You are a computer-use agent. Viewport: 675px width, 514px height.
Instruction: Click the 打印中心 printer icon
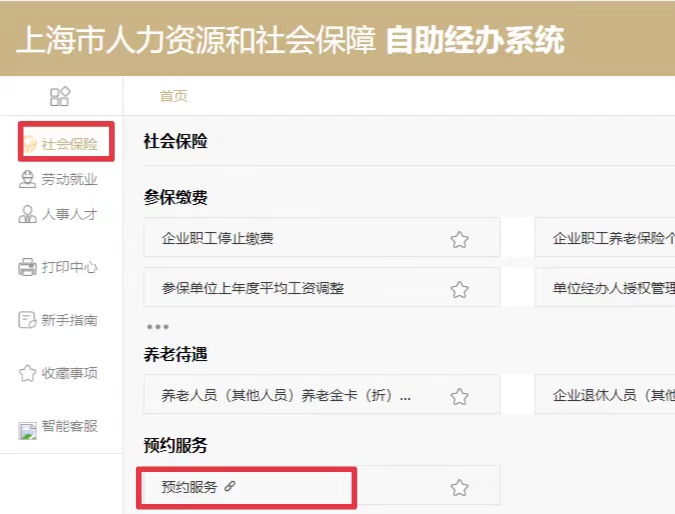tap(28, 267)
